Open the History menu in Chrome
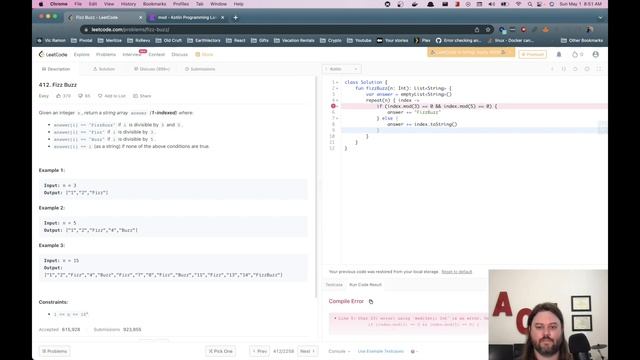The width and height of the screenshot is (640, 360). [x=128, y=4]
